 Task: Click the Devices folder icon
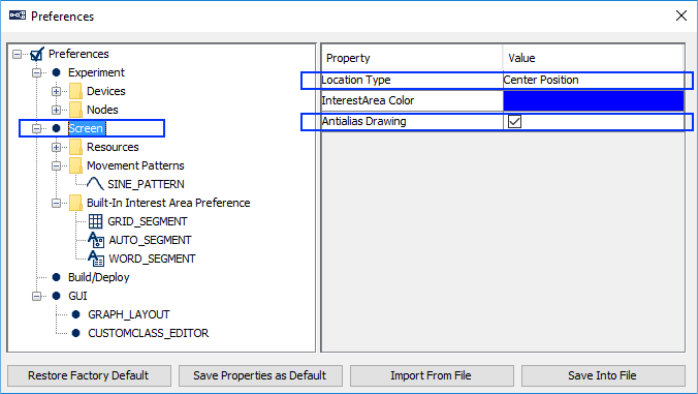coord(76,91)
